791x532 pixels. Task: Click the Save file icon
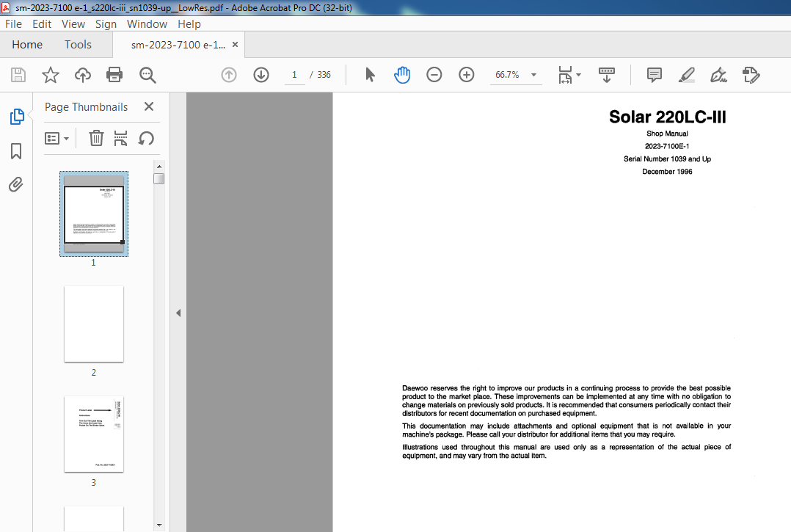pyautogui.click(x=18, y=75)
